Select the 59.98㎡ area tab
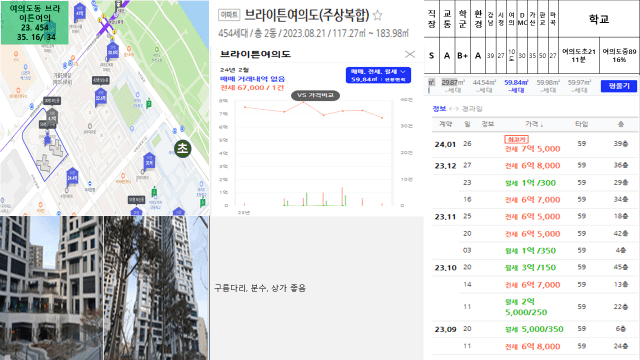The image size is (640, 360). [548, 86]
